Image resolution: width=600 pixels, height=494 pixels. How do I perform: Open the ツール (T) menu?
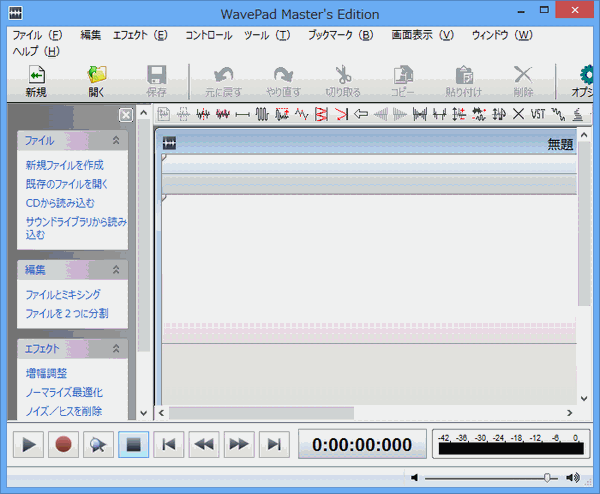pos(267,36)
